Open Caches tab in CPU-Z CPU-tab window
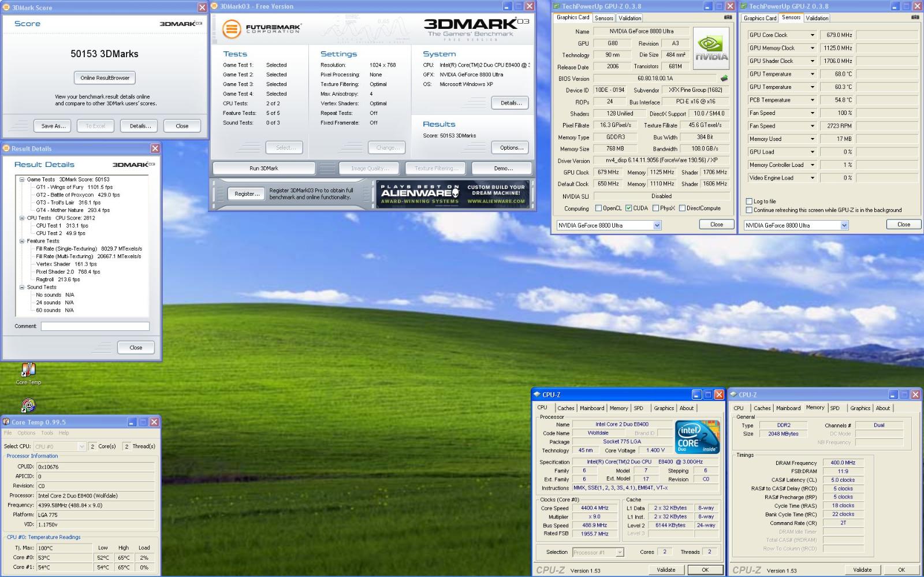 (x=566, y=408)
